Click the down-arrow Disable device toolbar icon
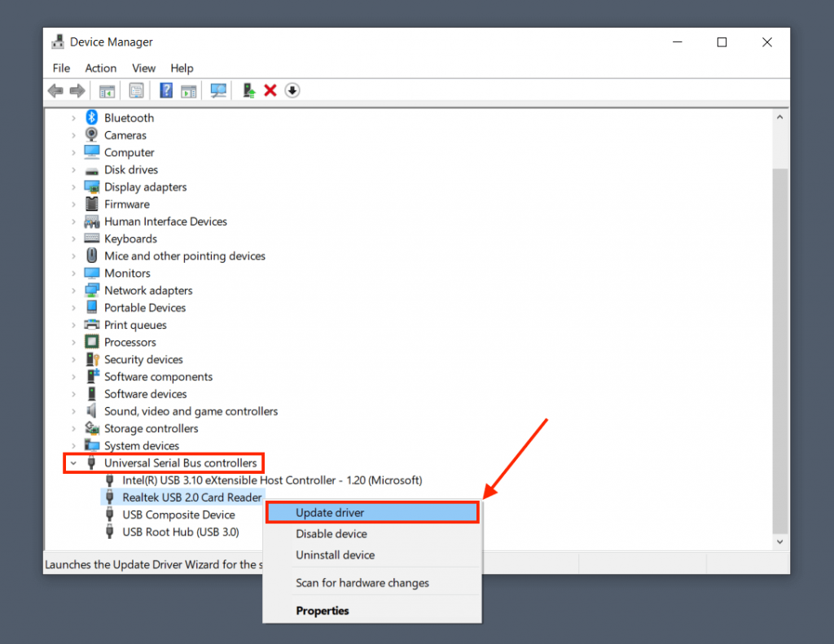 pos(292,90)
